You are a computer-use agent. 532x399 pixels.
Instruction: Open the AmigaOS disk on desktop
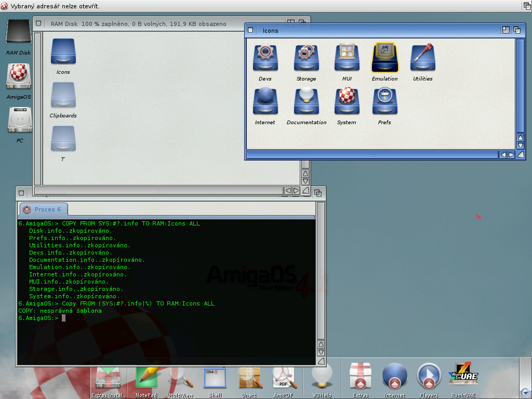[x=19, y=77]
